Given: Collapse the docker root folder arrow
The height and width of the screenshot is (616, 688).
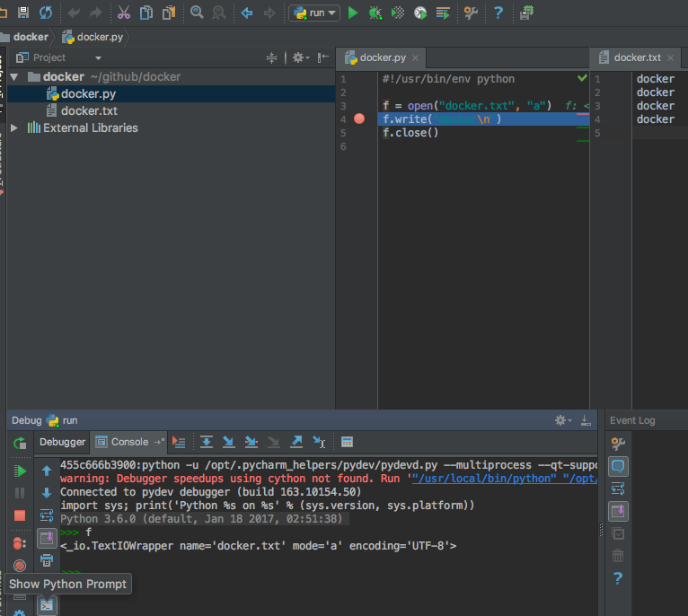Looking at the screenshot, I should pyautogui.click(x=14, y=77).
